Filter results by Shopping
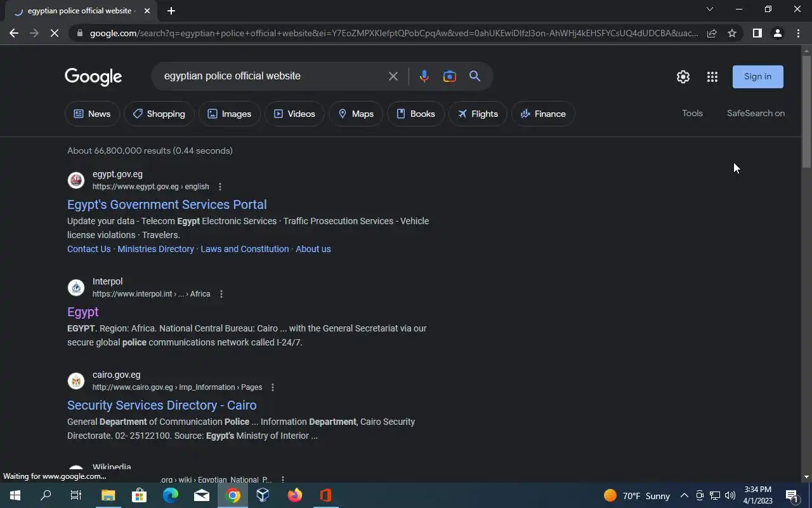812x508 pixels. coord(159,114)
